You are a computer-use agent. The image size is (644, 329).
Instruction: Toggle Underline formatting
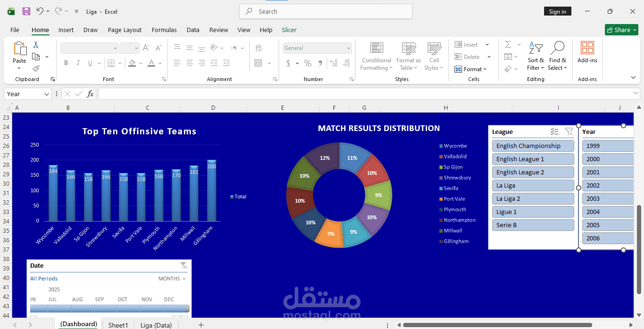tap(91, 63)
